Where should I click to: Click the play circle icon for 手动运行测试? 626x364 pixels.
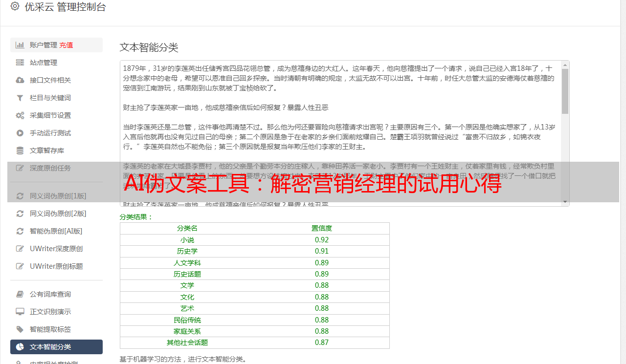coord(20,133)
